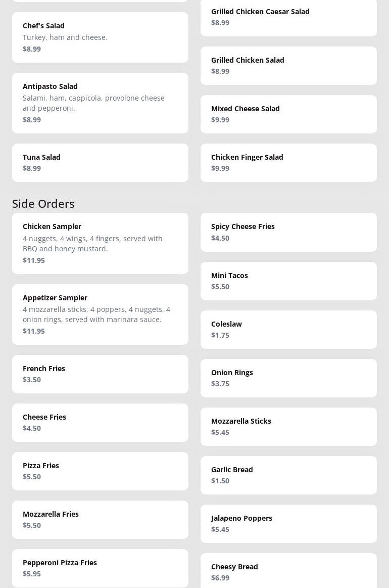Viewport: 389px width, 588px height.
Task: Select the Chef's Salad menu item
Action: coord(100,37)
